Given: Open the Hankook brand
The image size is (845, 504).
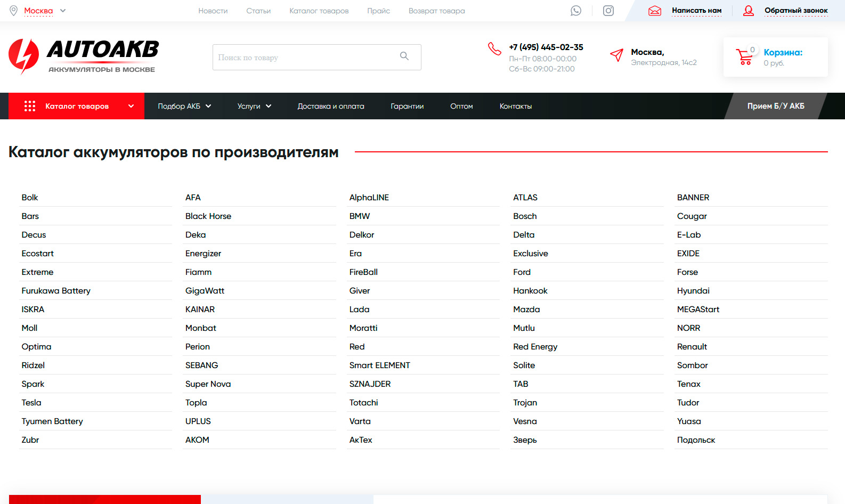Looking at the screenshot, I should (x=530, y=290).
